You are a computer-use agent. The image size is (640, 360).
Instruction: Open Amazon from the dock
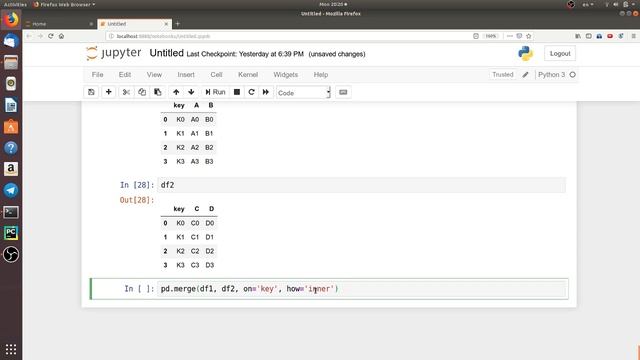[x=11, y=169]
